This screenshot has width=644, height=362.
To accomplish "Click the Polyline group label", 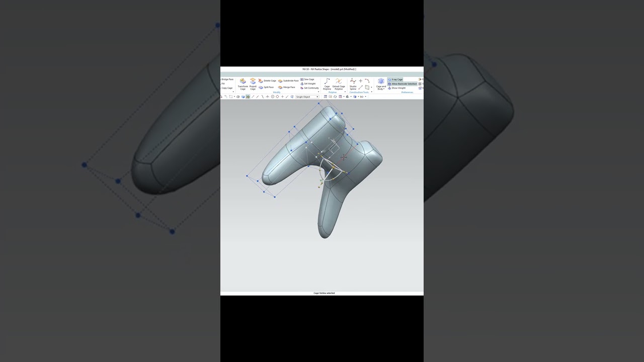I will pos(333,92).
